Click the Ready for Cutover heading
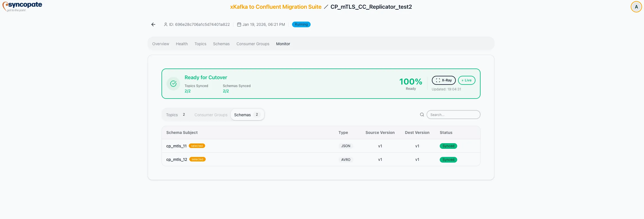The width and height of the screenshot is (644, 219). pyautogui.click(x=206, y=77)
